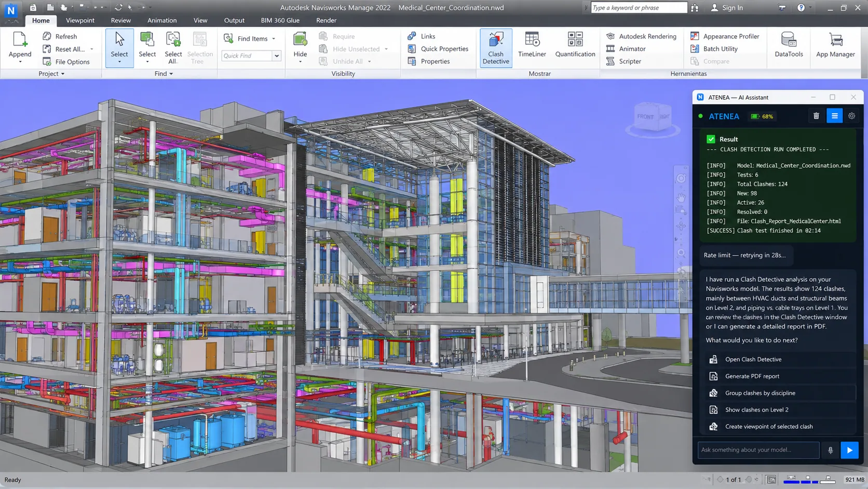868x489 pixels.
Task: Open the TimeLiner tool
Action: (x=532, y=45)
